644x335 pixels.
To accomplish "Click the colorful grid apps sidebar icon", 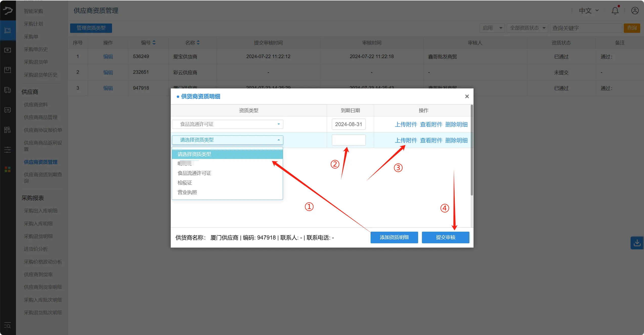I will pos(8,169).
